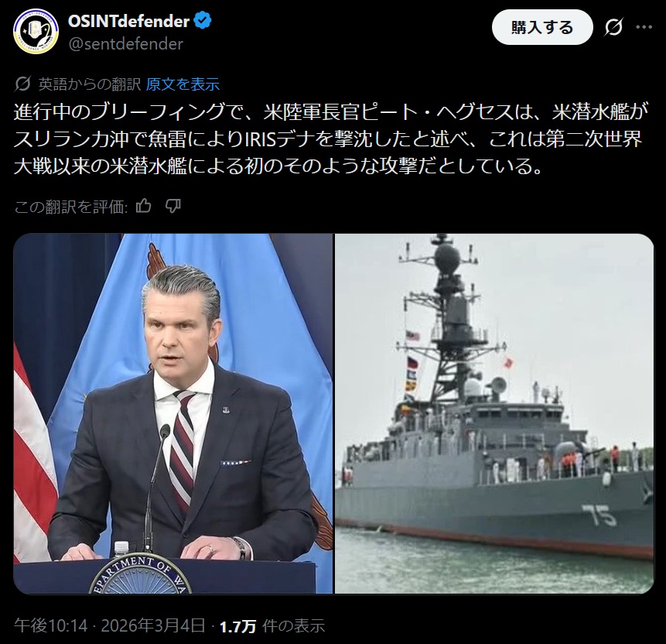This screenshot has height=644, width=666.
Task: Open the press briefing photo
Action: coord(172,413)
